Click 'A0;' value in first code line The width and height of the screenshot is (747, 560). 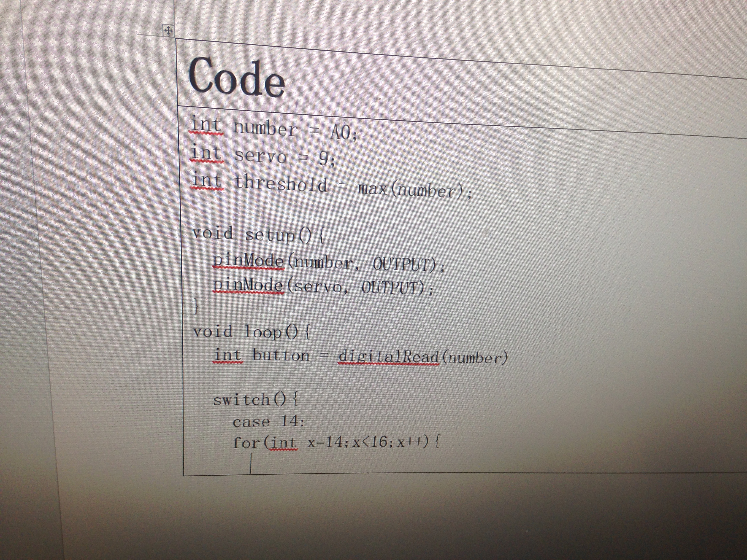pyautogui.click(x=343, y=132)
